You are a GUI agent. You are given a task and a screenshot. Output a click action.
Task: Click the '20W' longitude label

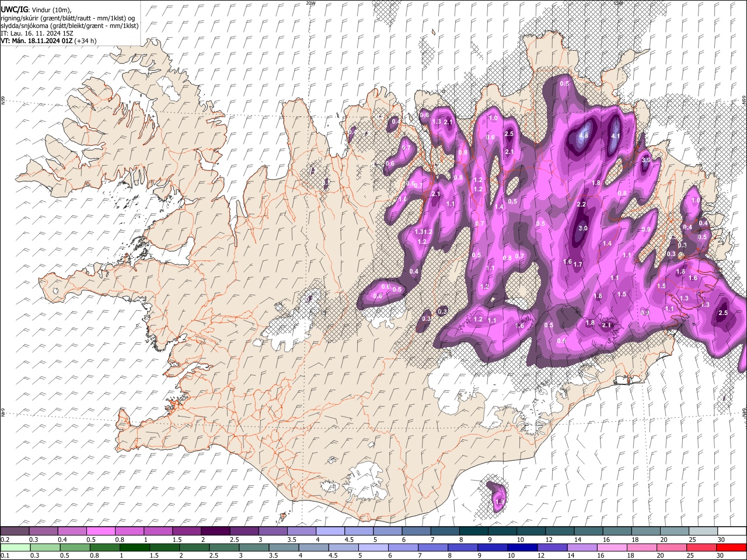click(310, 3)
